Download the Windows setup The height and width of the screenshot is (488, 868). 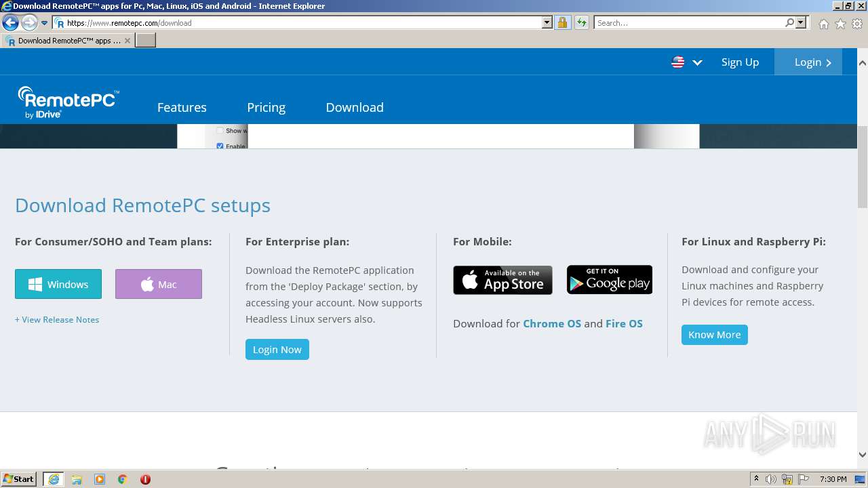point(58,284)
